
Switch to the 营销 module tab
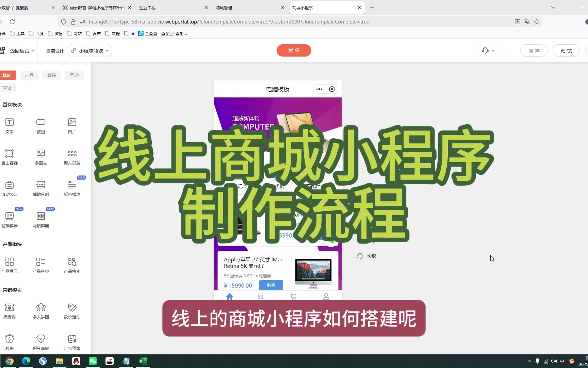pyautogui.click(x=52, y=75)
